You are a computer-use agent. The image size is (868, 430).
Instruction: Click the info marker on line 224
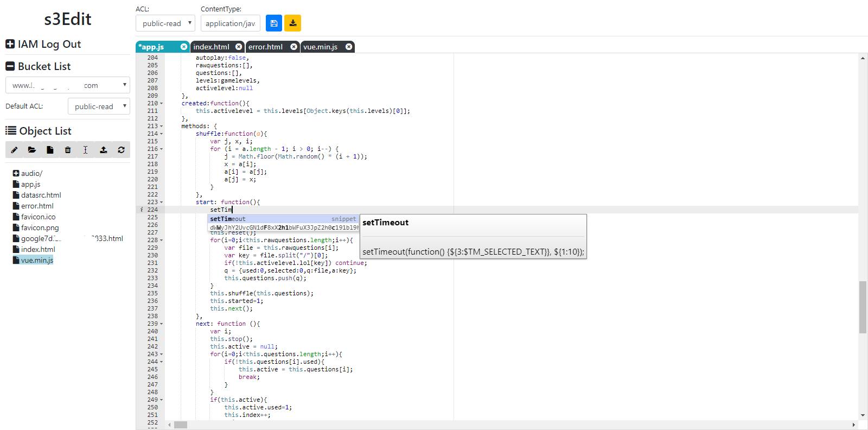click(x=142, y=210)
